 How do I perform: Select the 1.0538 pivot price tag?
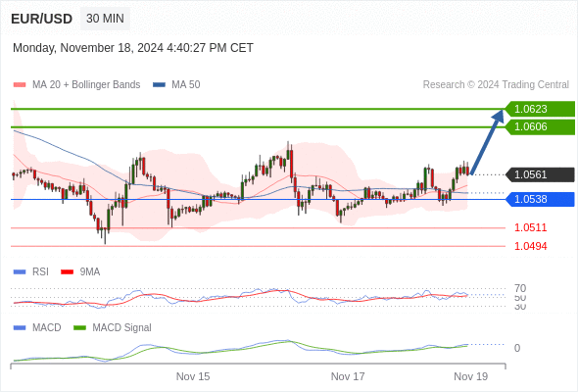(x=540, y=199)
